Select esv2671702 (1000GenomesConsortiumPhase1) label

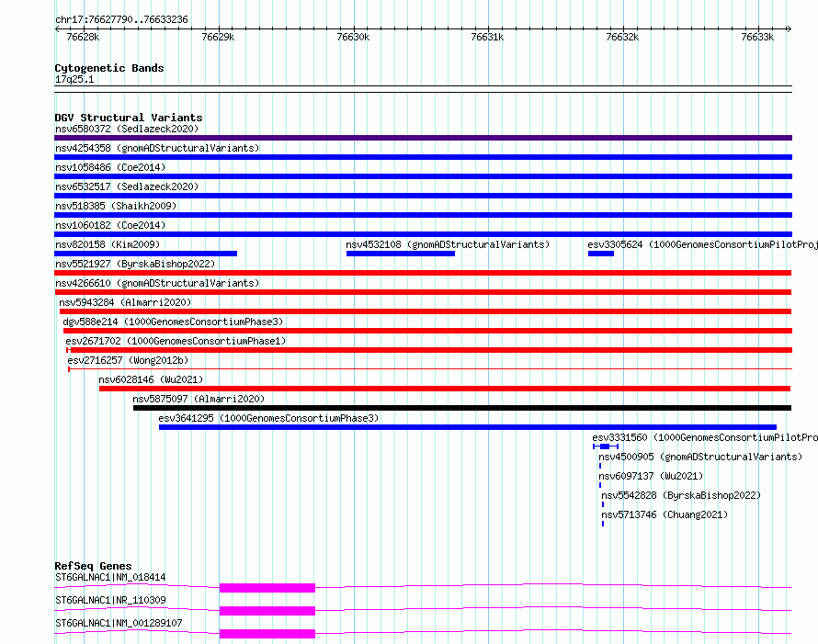176,341
